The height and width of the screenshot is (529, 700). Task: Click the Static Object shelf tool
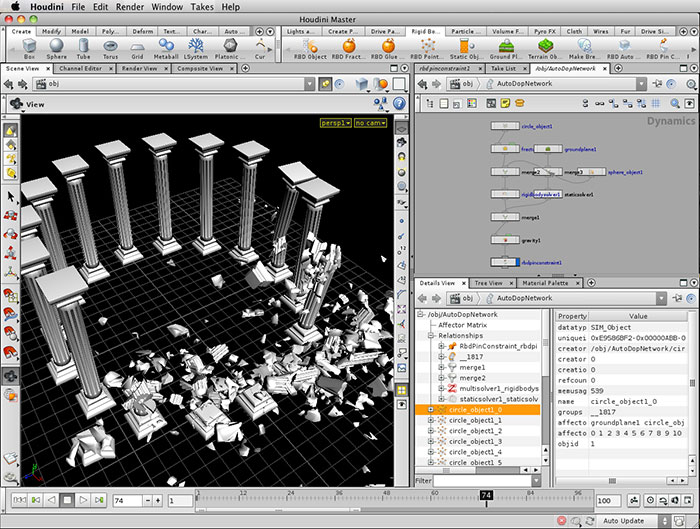point(465,49)
